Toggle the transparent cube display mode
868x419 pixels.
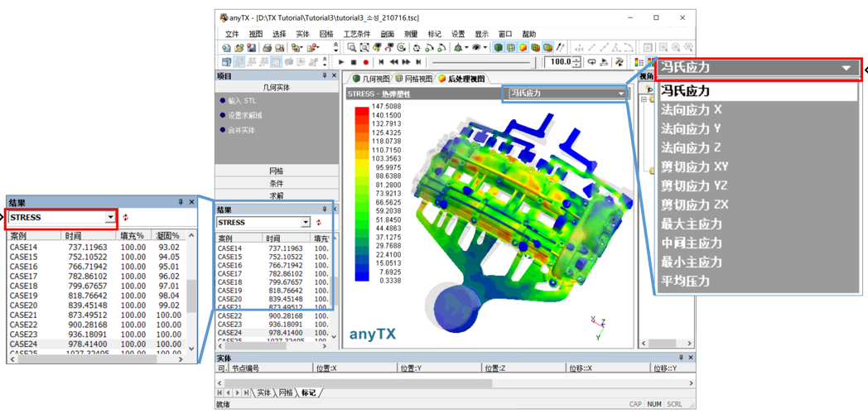(x=547, y=47)
